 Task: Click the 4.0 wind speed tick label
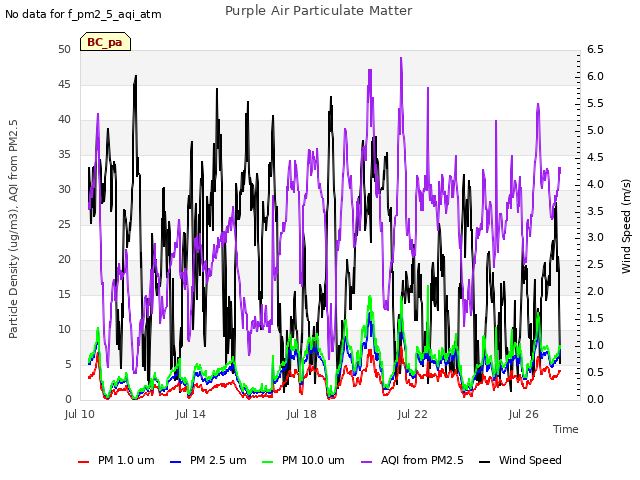pyautogui.click(x=595, y=184)
